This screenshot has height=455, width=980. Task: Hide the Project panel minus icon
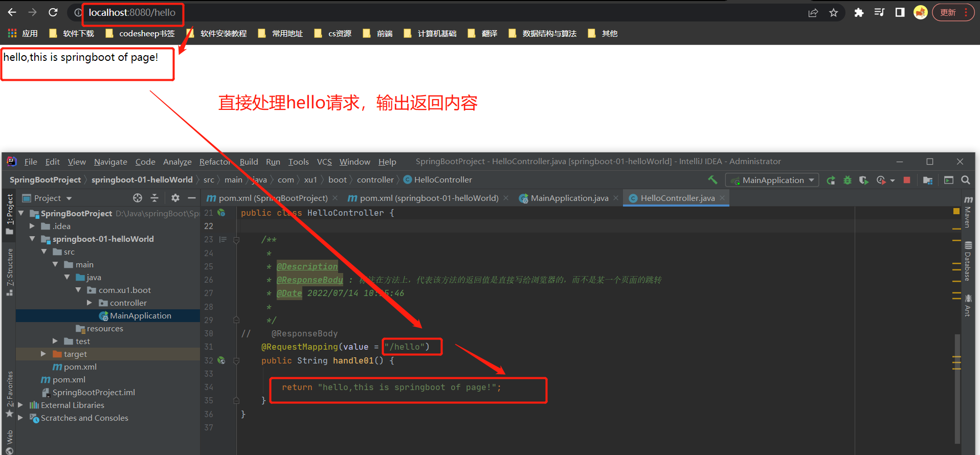click(x=192, y=198)
